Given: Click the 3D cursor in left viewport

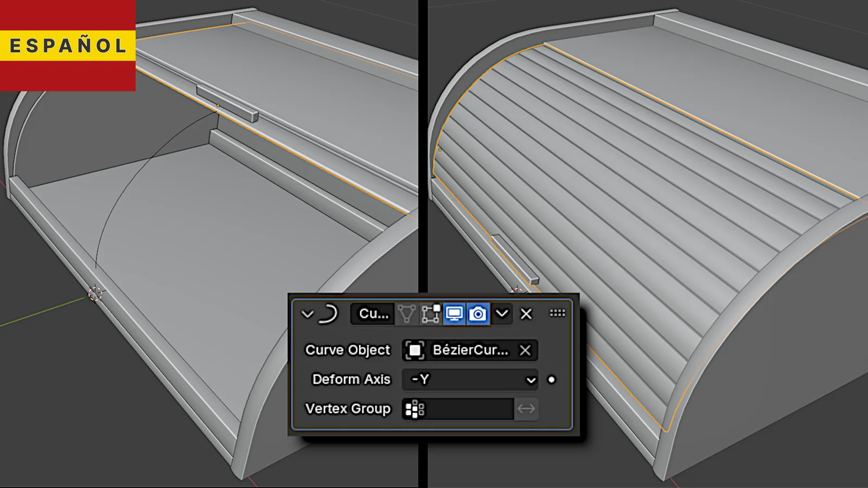Looking at the screenshot, I should (x=95, y=294).
